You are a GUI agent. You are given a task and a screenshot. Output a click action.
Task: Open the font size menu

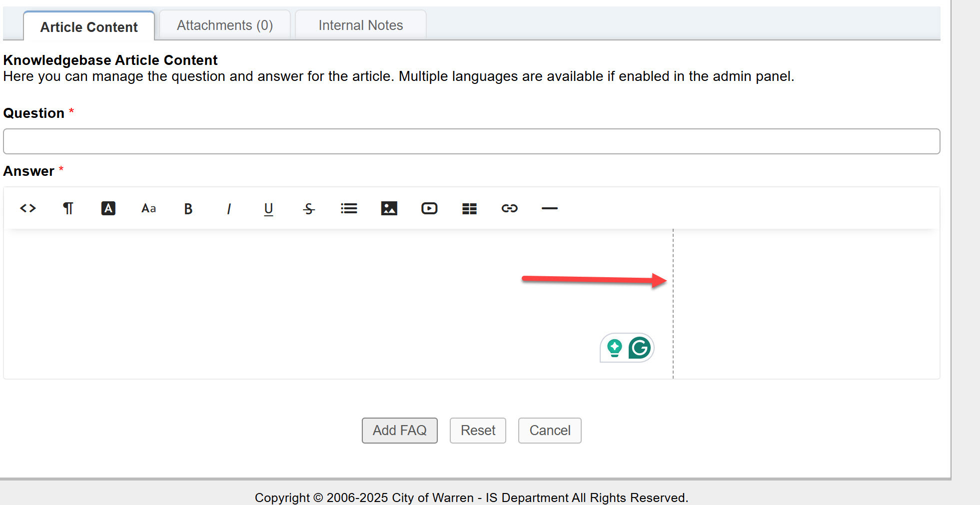[148, 208]
